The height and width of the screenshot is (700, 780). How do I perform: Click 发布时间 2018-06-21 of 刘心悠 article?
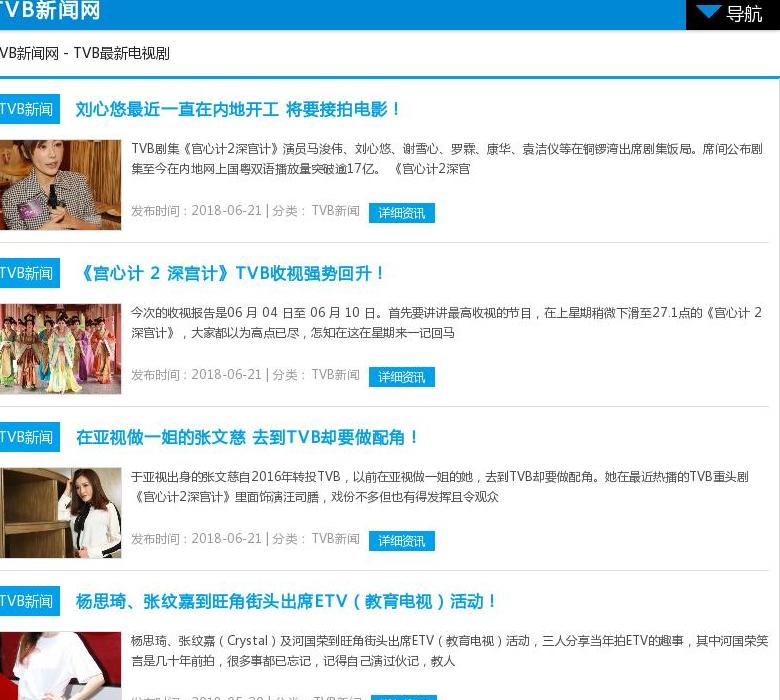click(x=196, y=211)
